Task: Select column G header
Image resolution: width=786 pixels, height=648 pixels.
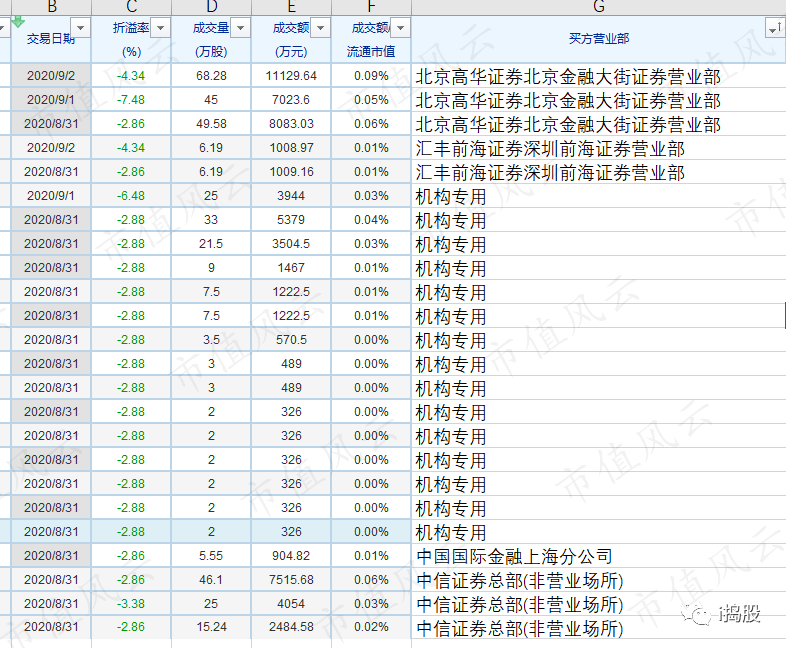Action: coord(599,7)
